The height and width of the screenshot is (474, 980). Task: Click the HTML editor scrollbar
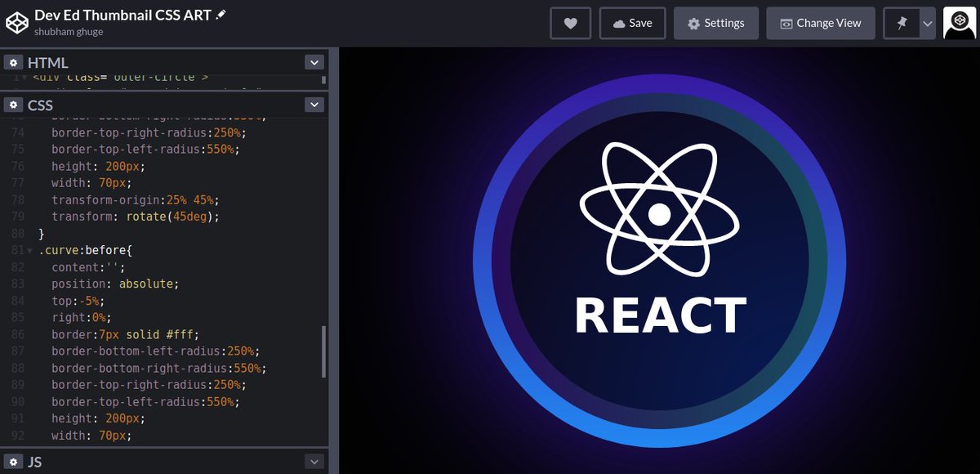(x=323, y=80)
